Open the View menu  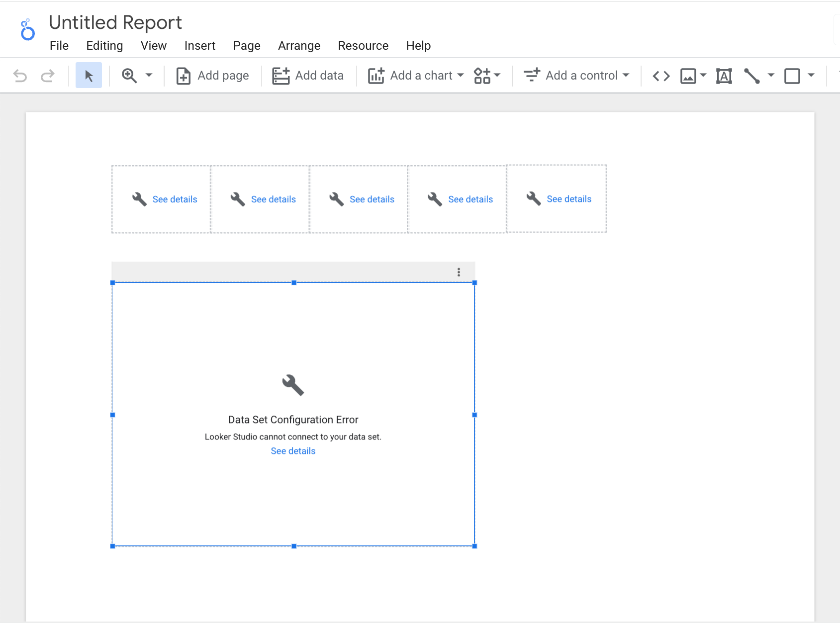[154, 46]
